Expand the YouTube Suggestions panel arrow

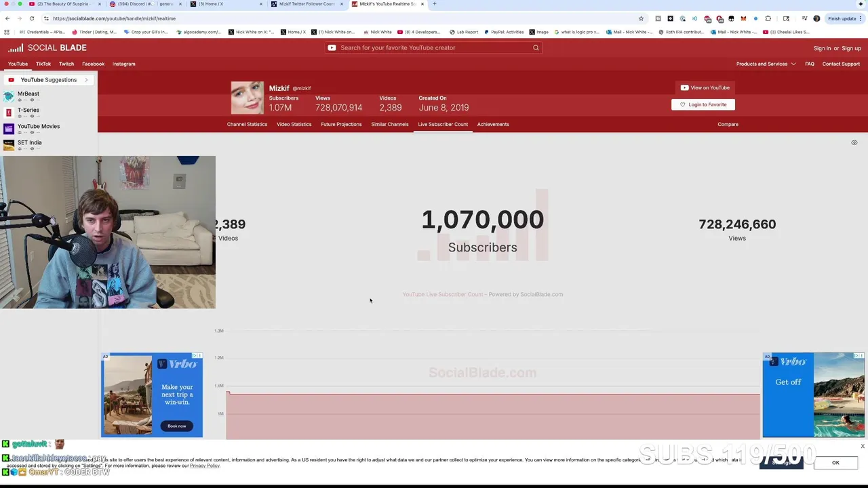click(86, 80)
